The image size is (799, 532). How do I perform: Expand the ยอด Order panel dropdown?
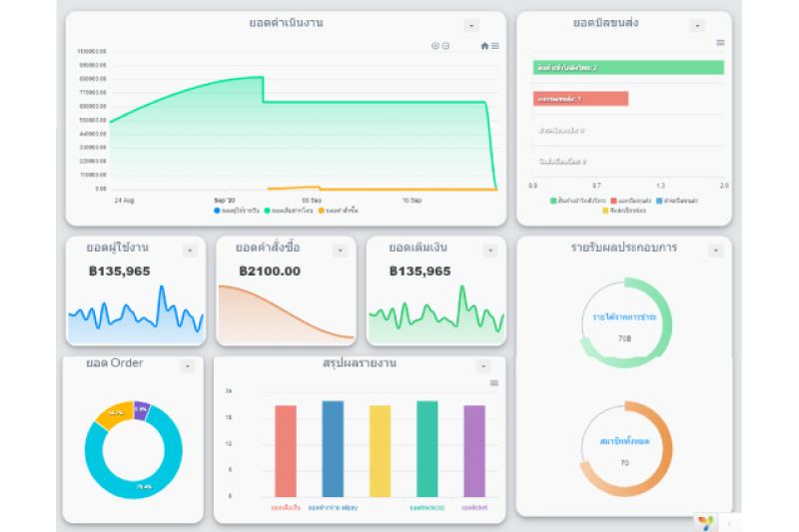[x=188, y=366]
